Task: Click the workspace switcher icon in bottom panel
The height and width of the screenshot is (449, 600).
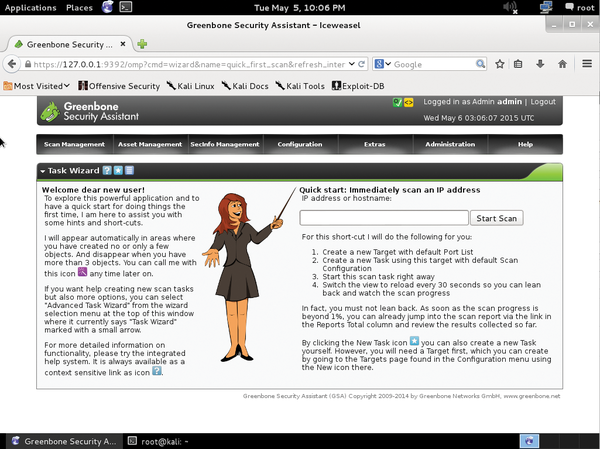Action: pos(529,441)
